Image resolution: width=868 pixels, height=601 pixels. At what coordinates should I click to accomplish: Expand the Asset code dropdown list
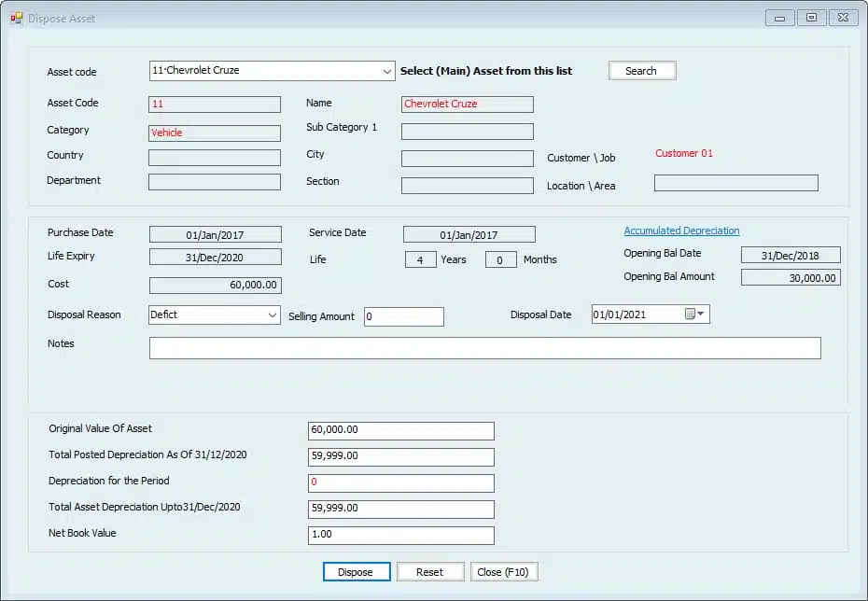coord(387,71)
